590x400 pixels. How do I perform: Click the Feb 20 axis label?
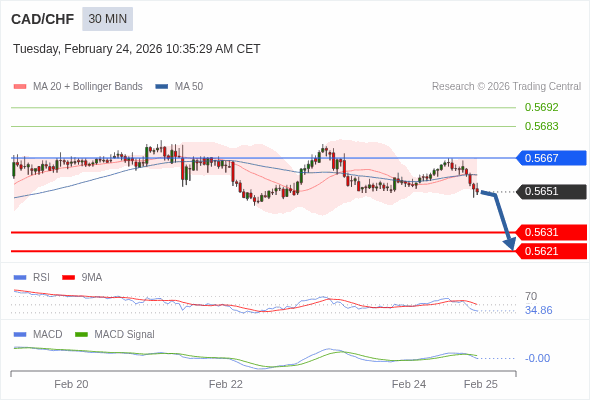(71, 384)
